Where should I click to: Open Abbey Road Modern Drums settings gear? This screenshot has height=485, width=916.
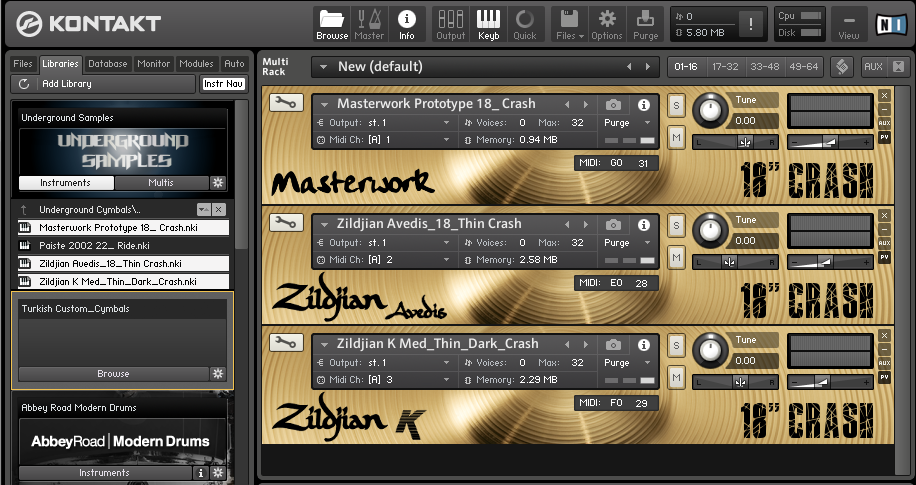coord(218,473)
